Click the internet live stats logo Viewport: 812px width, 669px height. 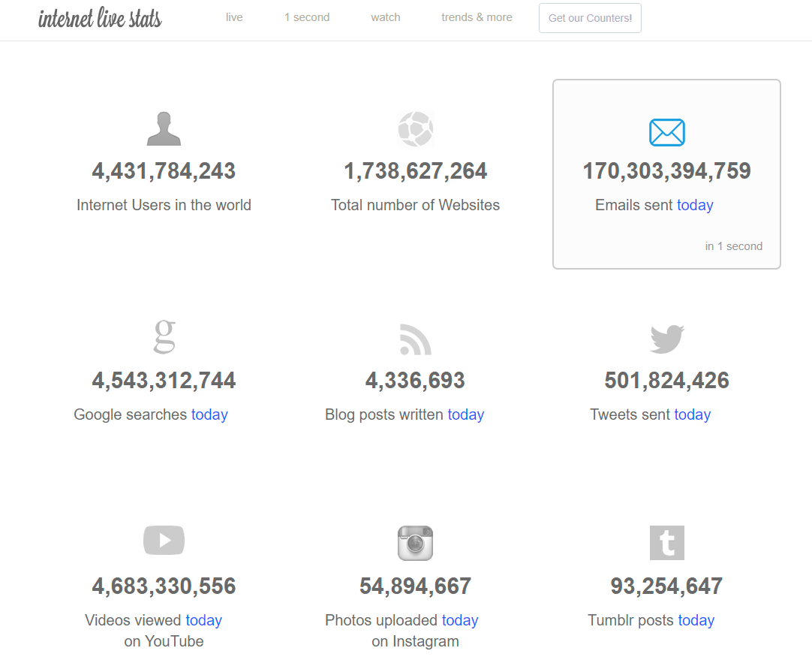pyautogui.click(x=100, y=18)
